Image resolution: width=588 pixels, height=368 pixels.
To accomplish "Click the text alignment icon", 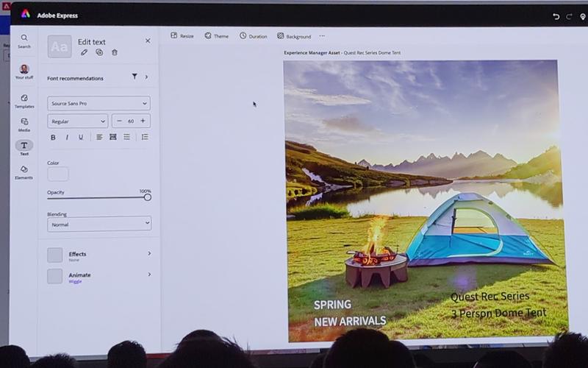I will coord(99,137).
